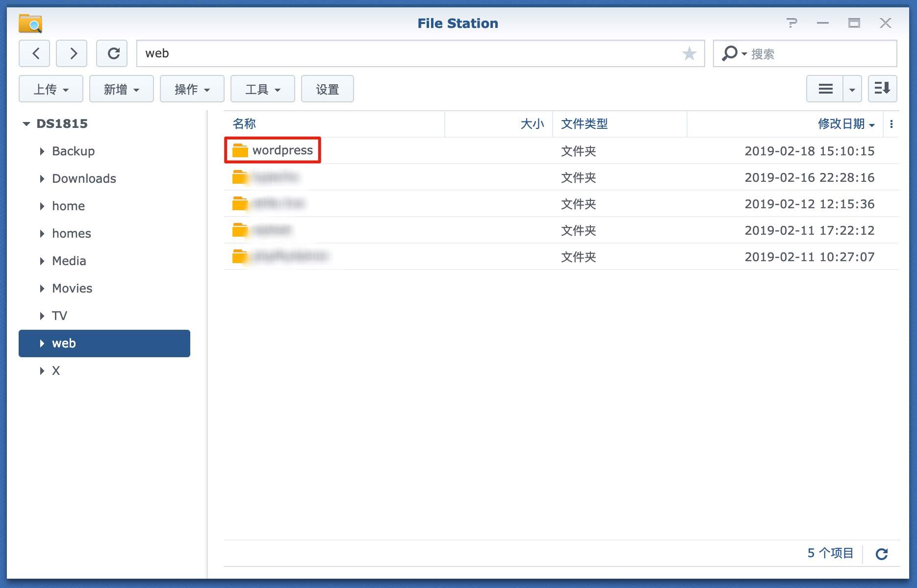This screenshot has height=588, width=917.
Task: Open the 工具 tools menu
Action: [263, 89]
